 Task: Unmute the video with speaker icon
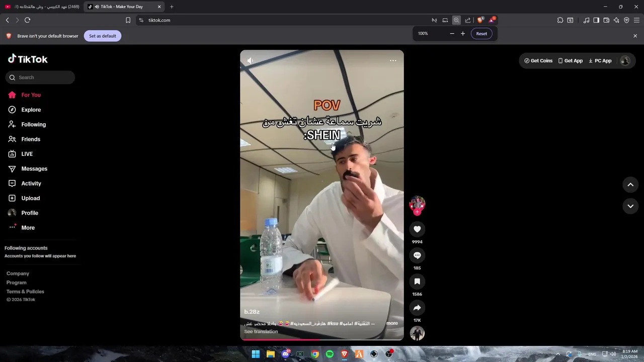coord(250,61)
